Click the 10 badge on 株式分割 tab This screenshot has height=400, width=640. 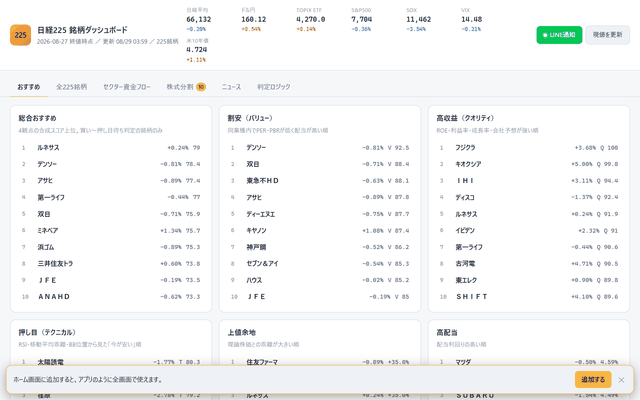pos(201,87)
